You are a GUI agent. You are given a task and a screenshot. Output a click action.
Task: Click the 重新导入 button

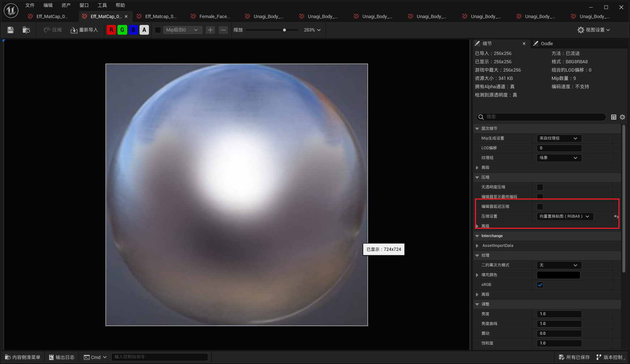pyautogui.click(x=84, y=30)
